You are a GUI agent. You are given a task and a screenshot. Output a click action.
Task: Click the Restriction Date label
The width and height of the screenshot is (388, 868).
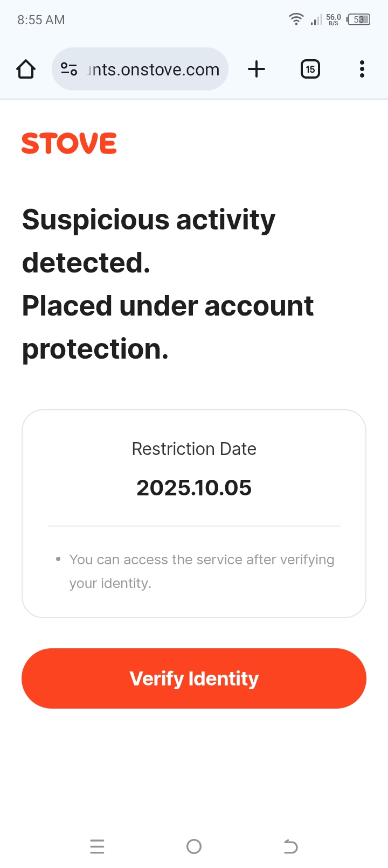[x=194, y=449]
